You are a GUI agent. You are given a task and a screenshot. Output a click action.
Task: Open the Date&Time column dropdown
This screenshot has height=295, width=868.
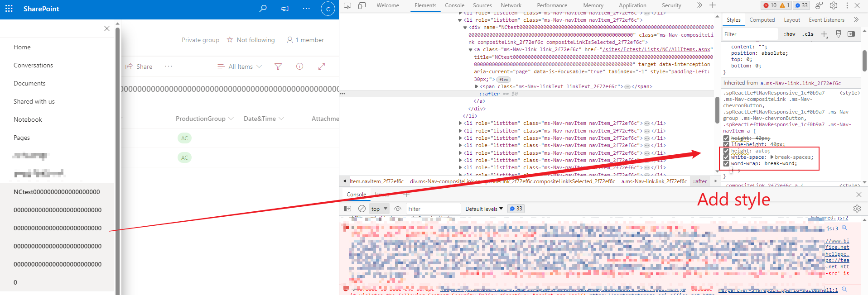tap(281, 119)
